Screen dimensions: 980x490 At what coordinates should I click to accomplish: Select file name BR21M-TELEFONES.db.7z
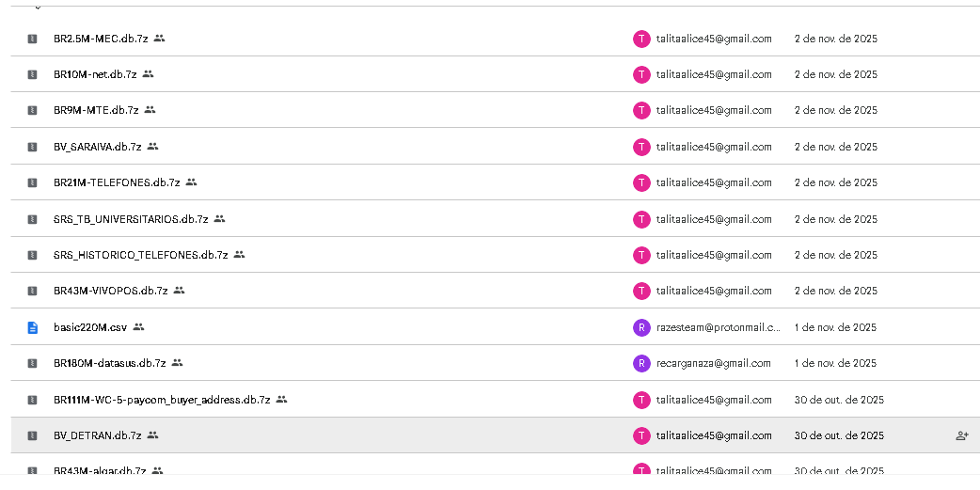tap(117, 182)
